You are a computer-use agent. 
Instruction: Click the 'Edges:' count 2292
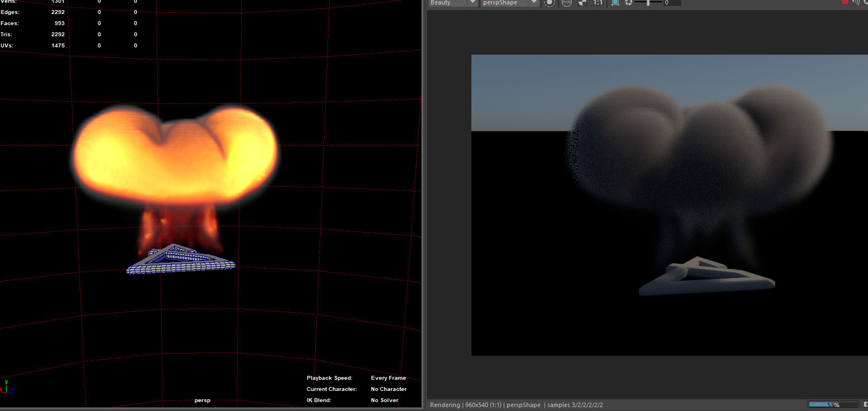(58, 12)
